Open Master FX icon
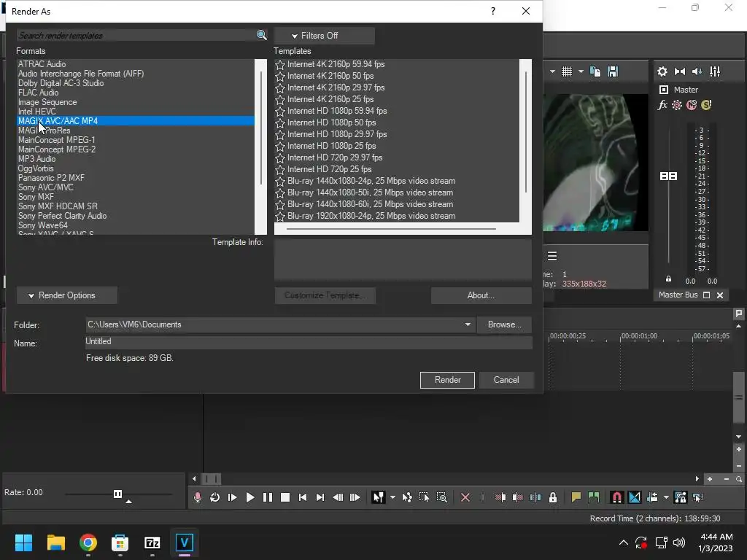Screen dimensions: 747x560 (x=662, y=105)
